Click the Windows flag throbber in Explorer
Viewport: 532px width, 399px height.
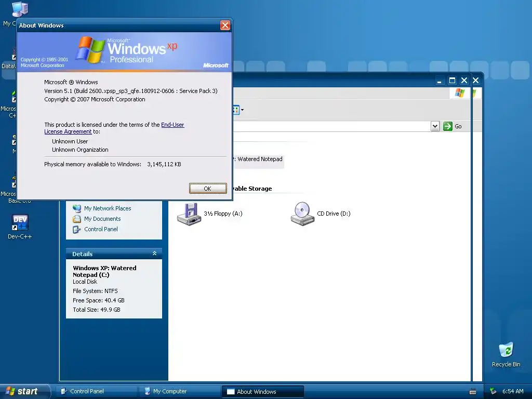pyautogui.click(x=460, y=93)
